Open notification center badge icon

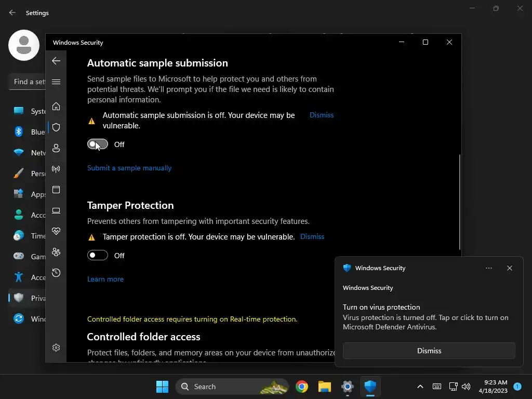517,387
